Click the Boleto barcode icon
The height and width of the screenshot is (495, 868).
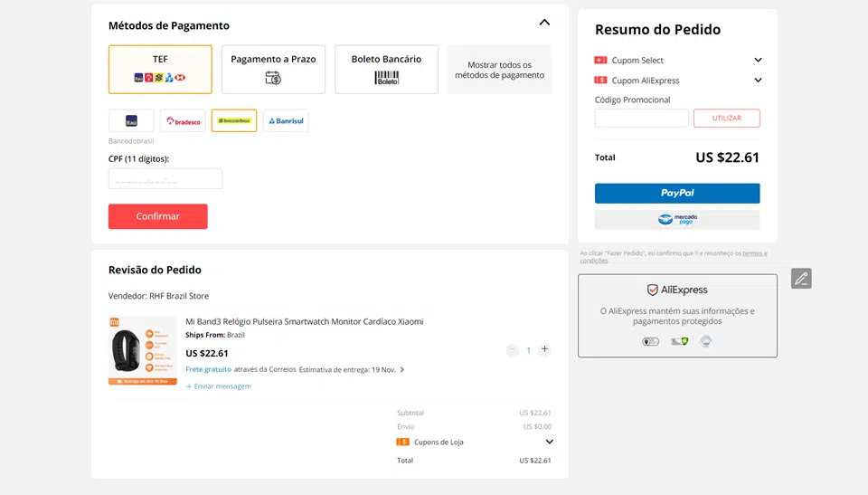tap(386, 78)
